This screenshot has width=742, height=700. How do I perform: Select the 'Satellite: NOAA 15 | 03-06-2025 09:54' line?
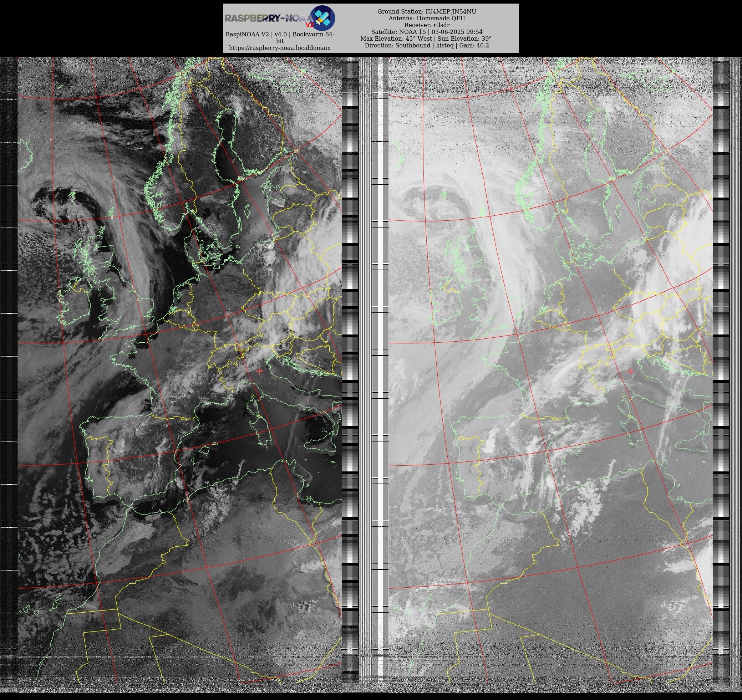tap(427, 32)
